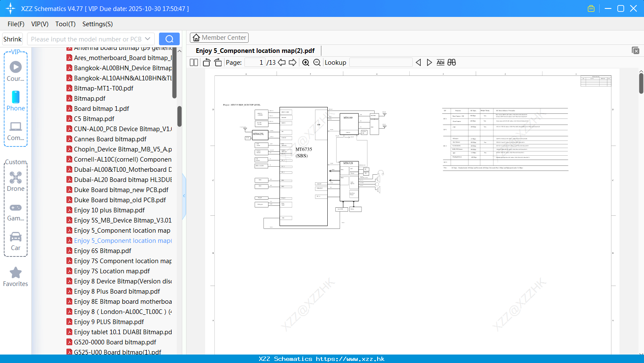Open Enjoy 8 Plus Board bitmap.pdf
This screenshot has width=644, height=363.
coord(113,291)
